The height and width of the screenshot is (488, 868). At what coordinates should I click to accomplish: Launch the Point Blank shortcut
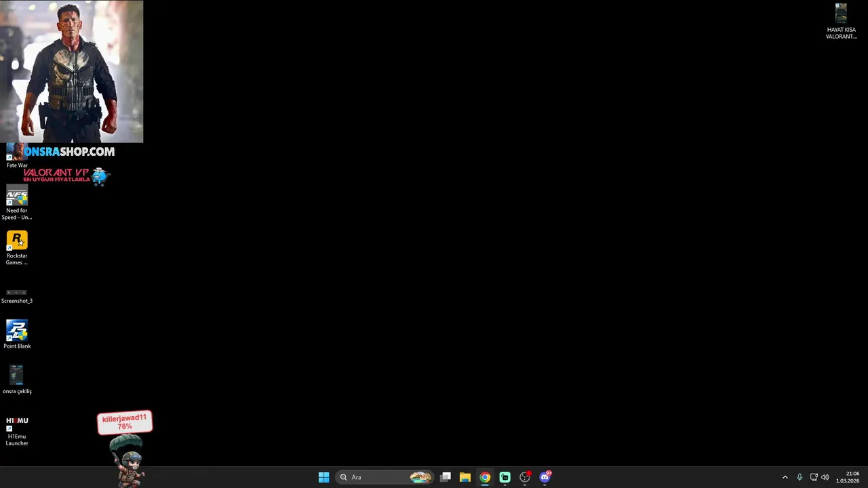point(17,334)
